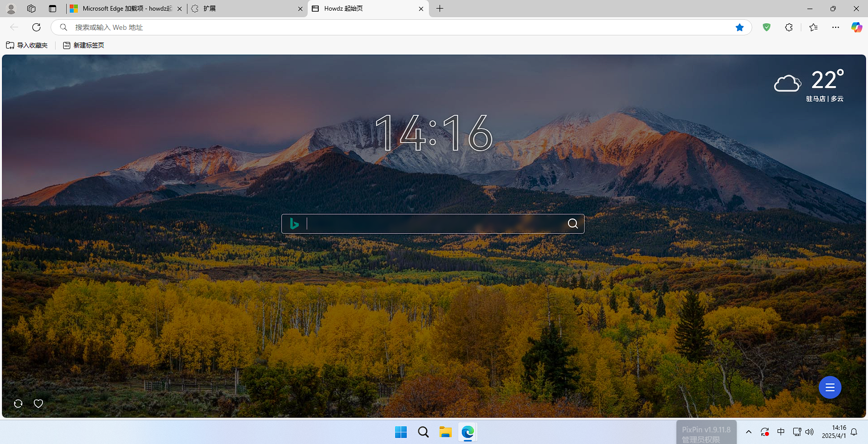Click the 14:16 clock widget
Screen dimensions: 868x444
click(x=433, y=133)
